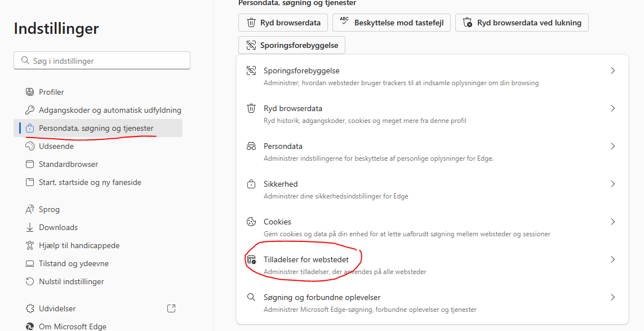
Task: Open Ryd browserdata row via its chevron
Action: point(612,108)
